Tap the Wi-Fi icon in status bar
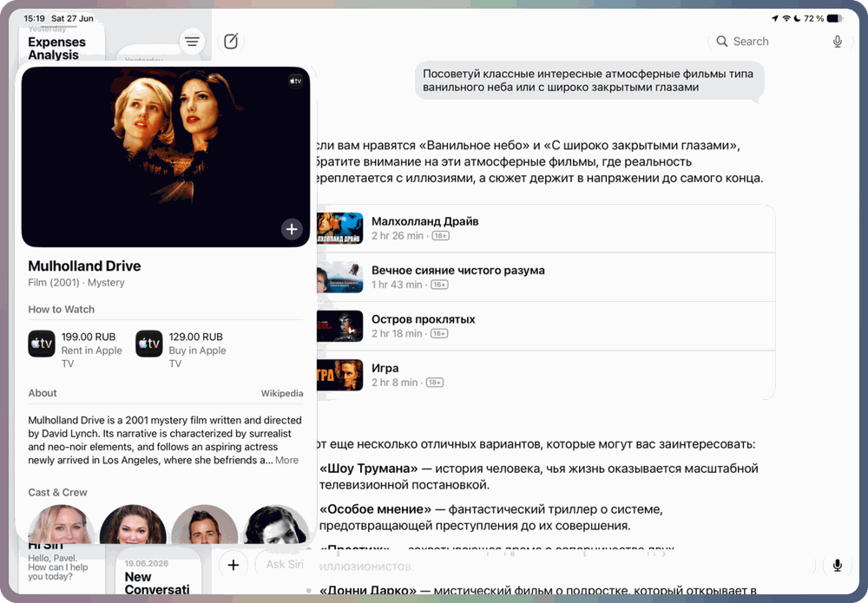 click(786, 18)
